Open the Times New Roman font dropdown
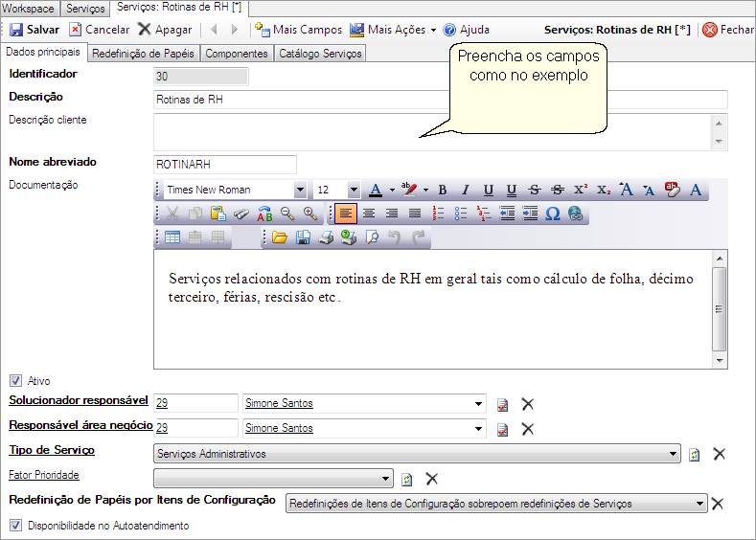 300,190
